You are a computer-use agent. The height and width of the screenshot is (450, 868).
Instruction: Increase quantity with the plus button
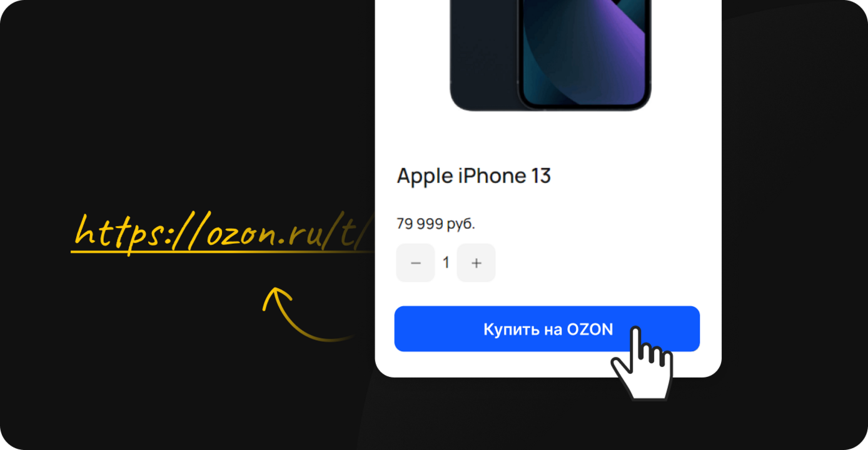[x=476, y=263]
